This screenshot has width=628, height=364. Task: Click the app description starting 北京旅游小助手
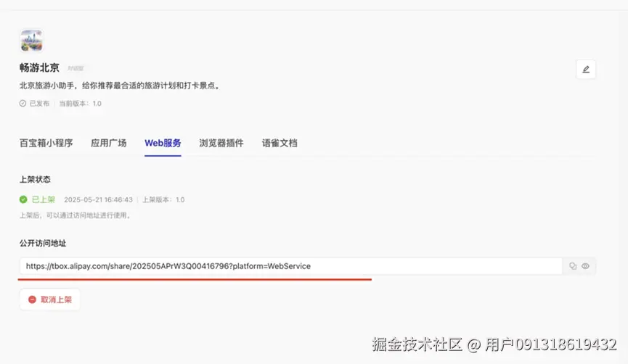pyautogui.click(x=121, y=86)
